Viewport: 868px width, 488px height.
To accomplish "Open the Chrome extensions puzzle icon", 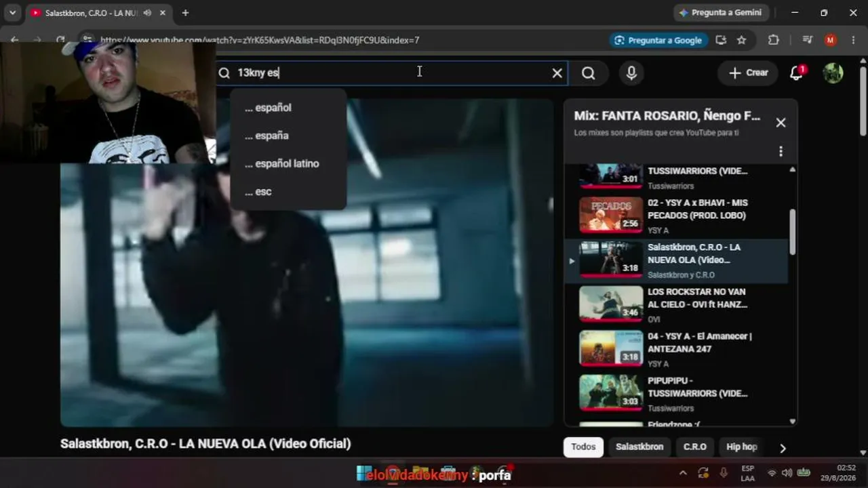I will coord(774,40).
